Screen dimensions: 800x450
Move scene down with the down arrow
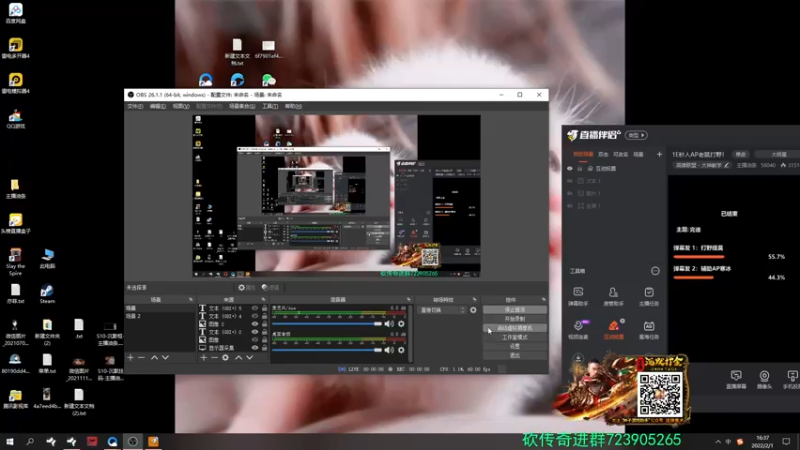click(x=165, y=358)
